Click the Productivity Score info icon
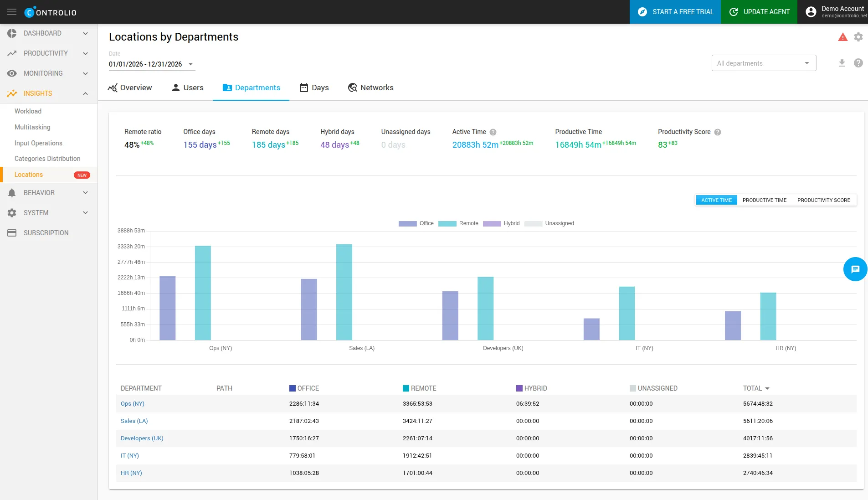 pyautogui.click(x=718, y=132)
